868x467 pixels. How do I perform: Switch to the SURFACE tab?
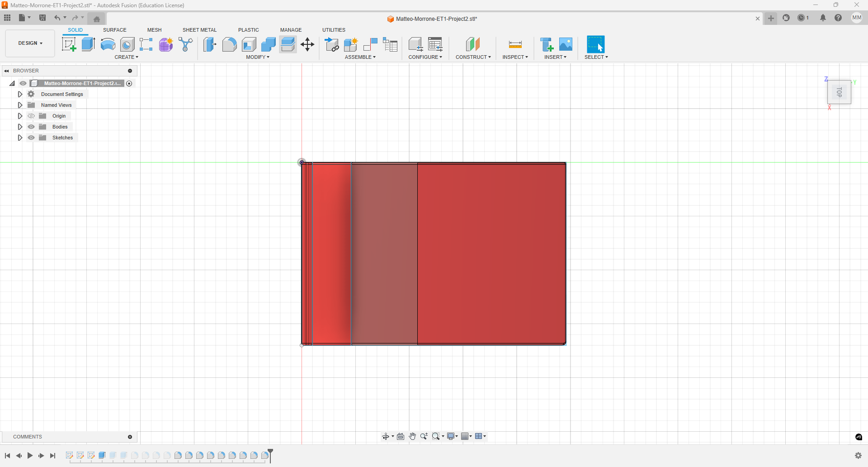click(114, 30)
